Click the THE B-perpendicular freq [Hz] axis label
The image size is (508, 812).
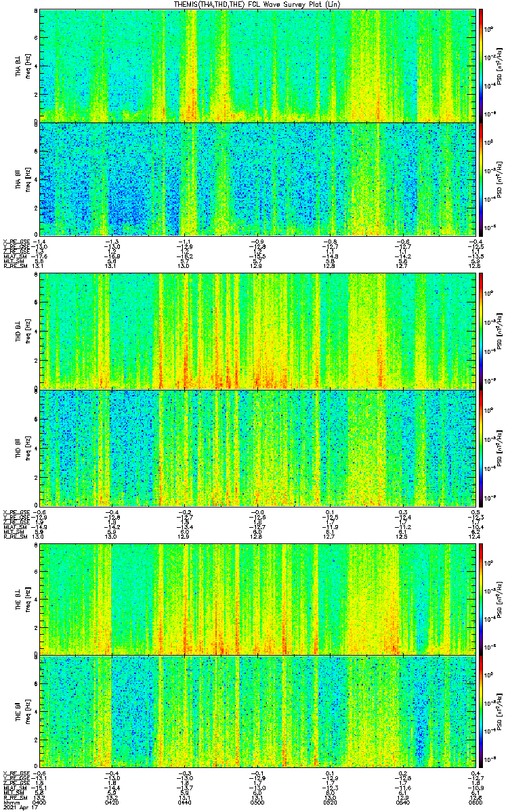(x=28, y=600)
